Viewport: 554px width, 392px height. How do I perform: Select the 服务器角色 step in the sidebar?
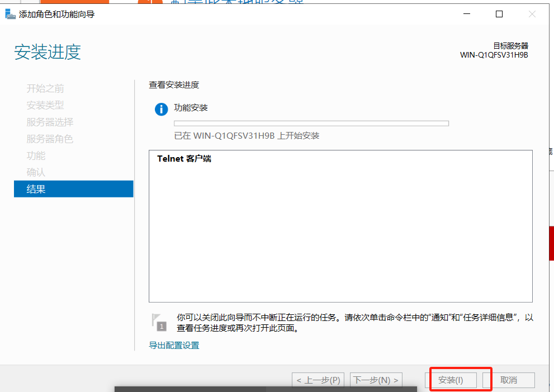point(50,139)
